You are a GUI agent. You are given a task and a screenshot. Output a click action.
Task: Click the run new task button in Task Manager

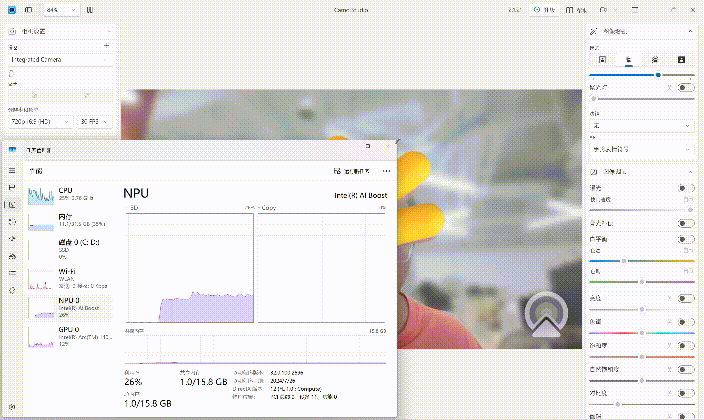pos(352,171)
